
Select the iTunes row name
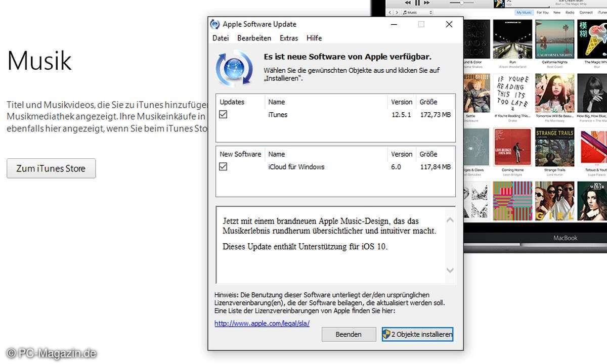tap(278, 115)
